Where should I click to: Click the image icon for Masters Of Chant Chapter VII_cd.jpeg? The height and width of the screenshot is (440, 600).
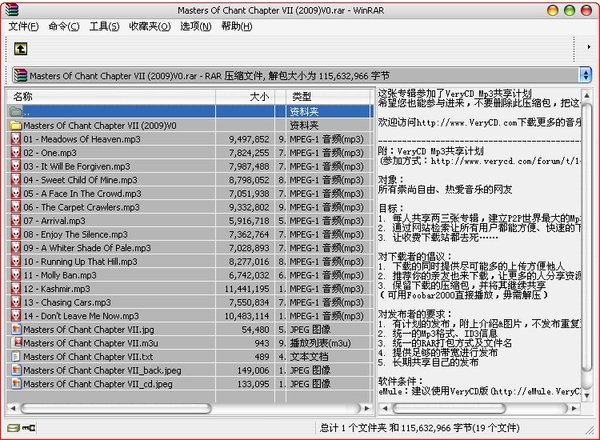(x=16, y=383)
